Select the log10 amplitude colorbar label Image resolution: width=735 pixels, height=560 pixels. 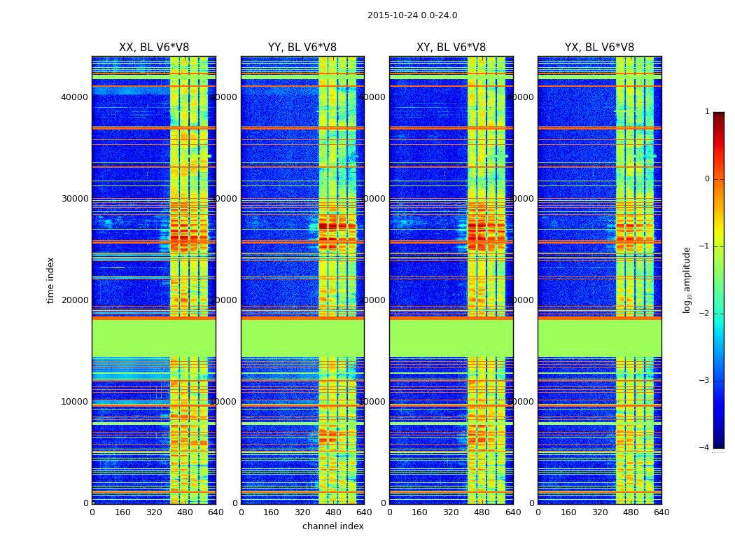tap(687, 280)
